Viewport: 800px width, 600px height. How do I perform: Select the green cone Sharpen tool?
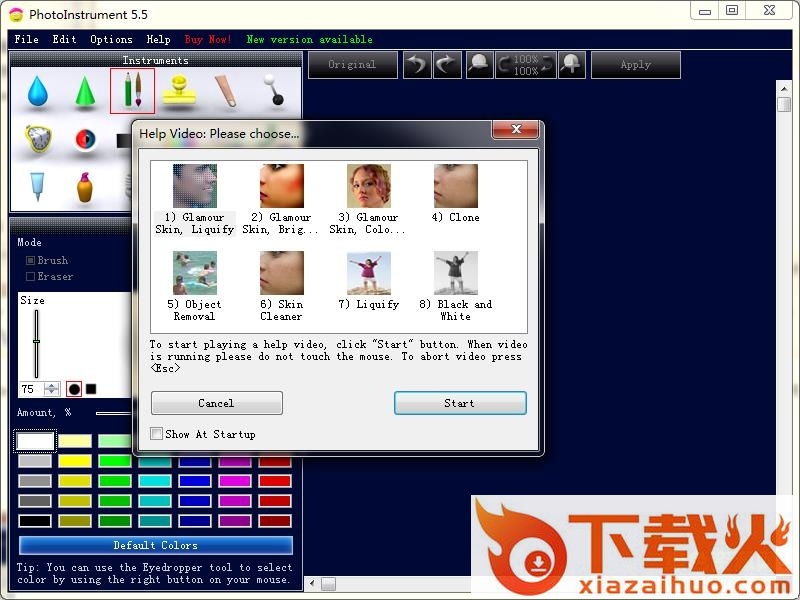[x=85, y=91]
